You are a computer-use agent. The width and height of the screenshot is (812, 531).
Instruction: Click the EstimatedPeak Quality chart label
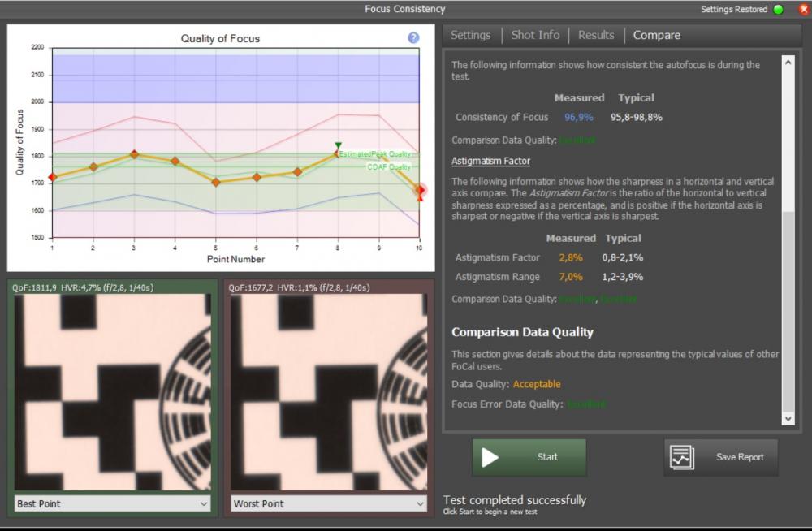[375, 154]
